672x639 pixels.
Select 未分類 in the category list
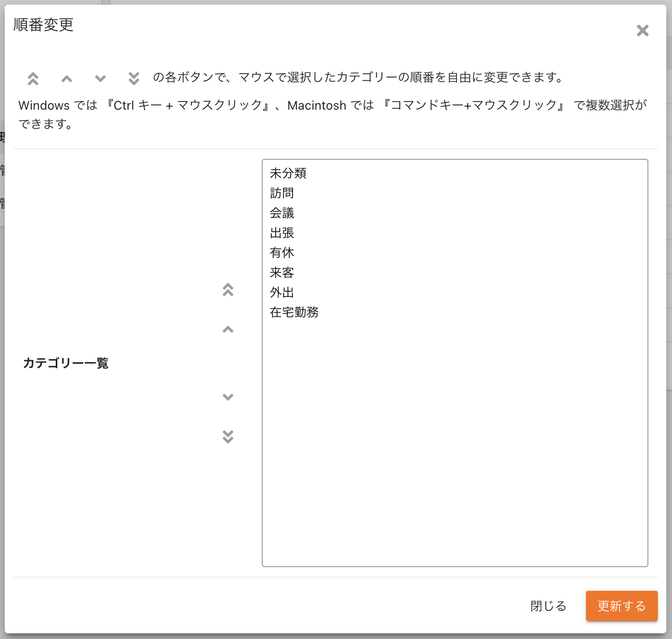pyautogui.click(x=288, y=173)
